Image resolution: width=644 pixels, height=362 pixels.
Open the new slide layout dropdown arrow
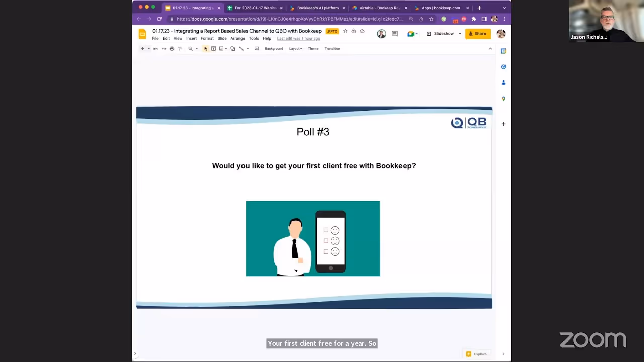pyautogui.click(x=148, y=49)
